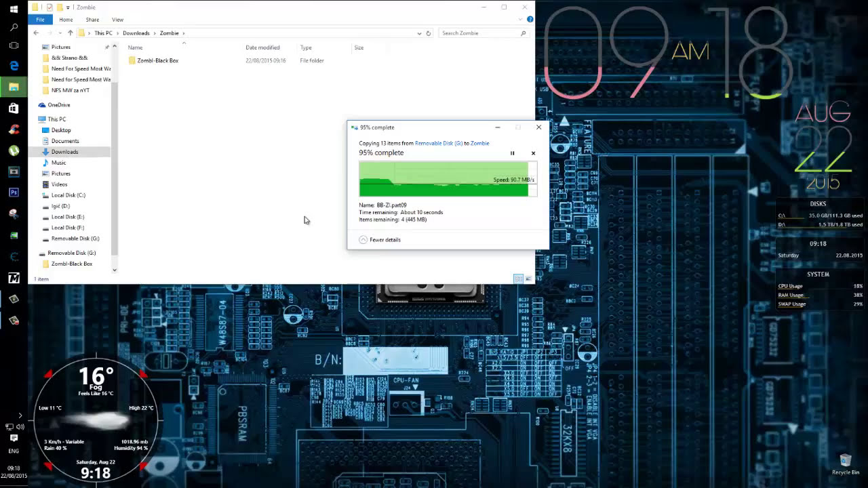Viewport: 868px width, 488px height.
Task: Open address bar history dropdown
Action: tap(419, 33)
